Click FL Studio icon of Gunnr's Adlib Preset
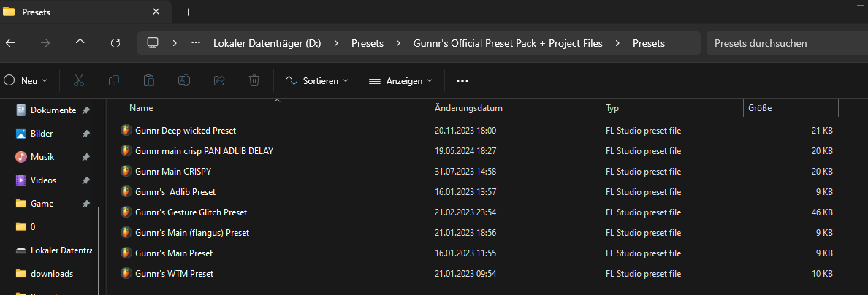868x295 pixels. [x=126, y=191]
